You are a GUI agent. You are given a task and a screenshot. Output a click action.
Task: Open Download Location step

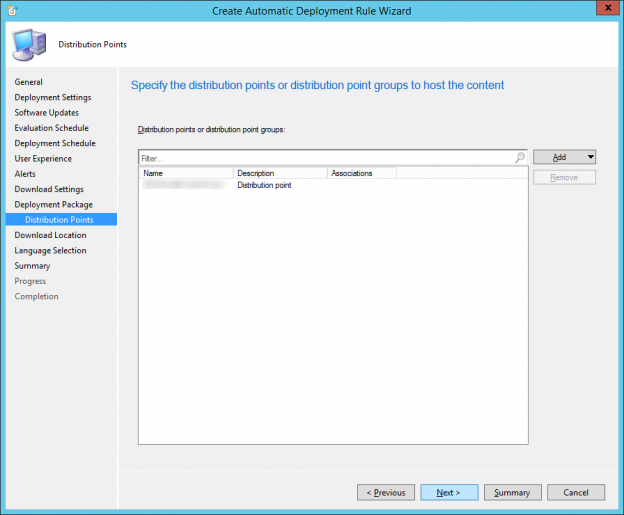50,235
